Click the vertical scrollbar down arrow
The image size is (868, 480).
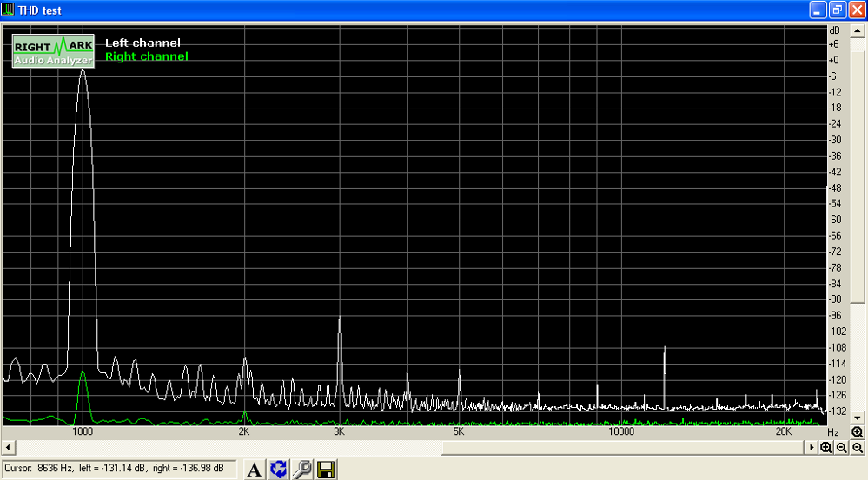pyautogui.click(x=858, y=418)
